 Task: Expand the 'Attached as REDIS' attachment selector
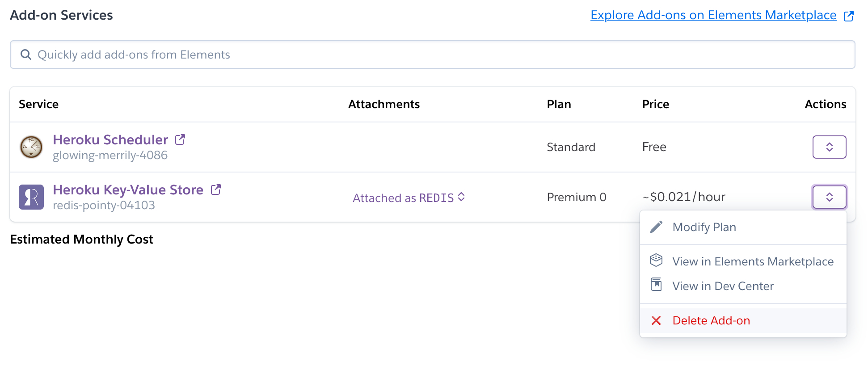(409, 198)
